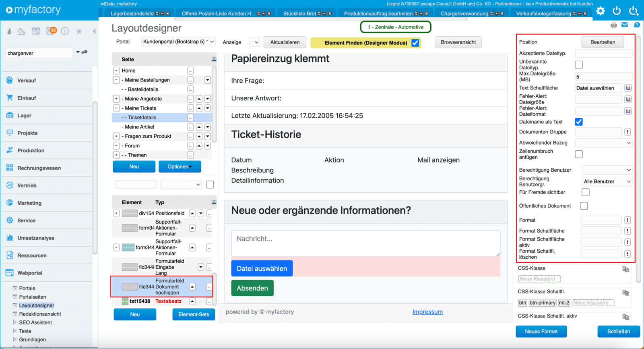Click the info icon in left toolbar

(x=65, y=31)
